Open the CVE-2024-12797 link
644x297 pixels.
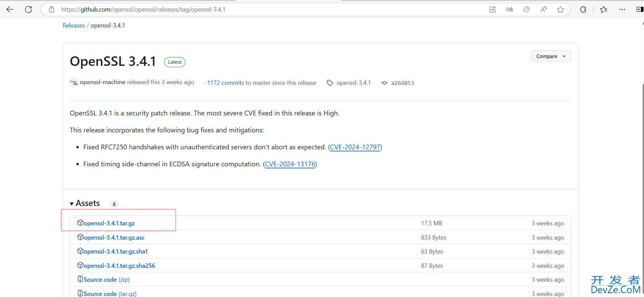[355, 147]
